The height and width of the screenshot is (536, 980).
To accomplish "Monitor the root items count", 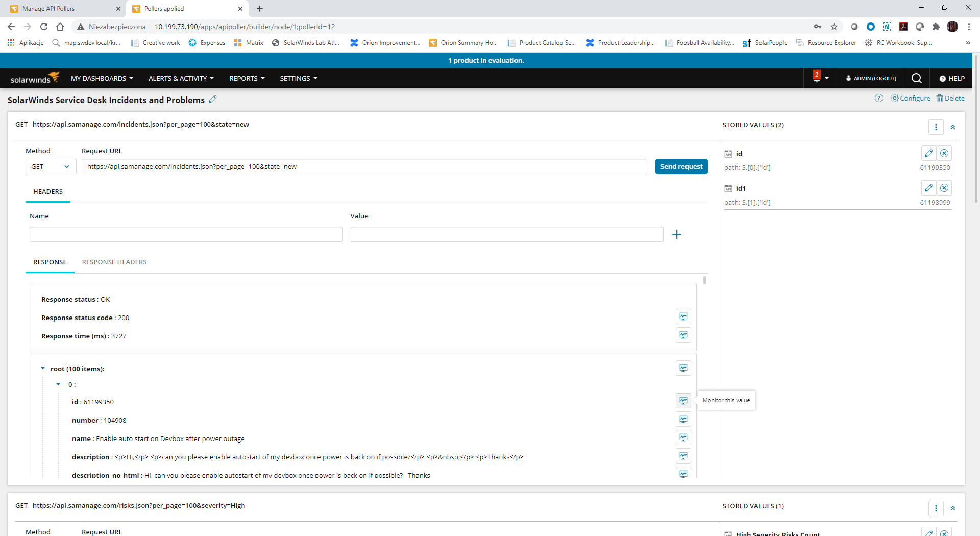I will pyautogui.click(x=683, y=368).
